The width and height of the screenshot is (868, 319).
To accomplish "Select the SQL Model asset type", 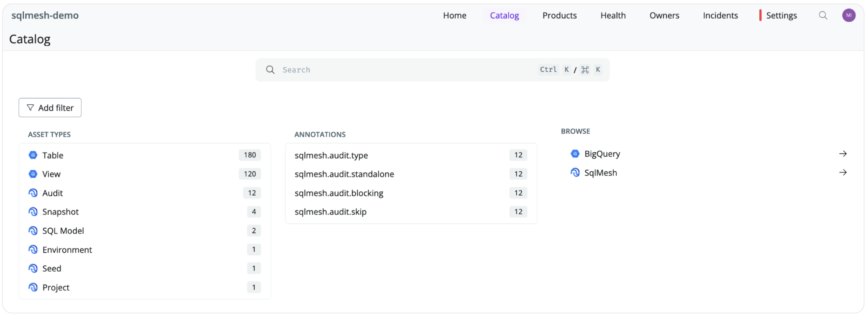I will 63,231.
